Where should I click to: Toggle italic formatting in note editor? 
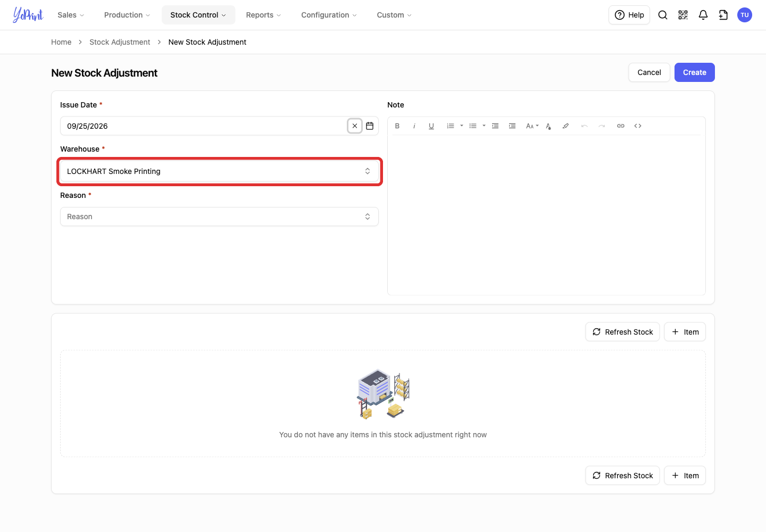coord(414,126)
